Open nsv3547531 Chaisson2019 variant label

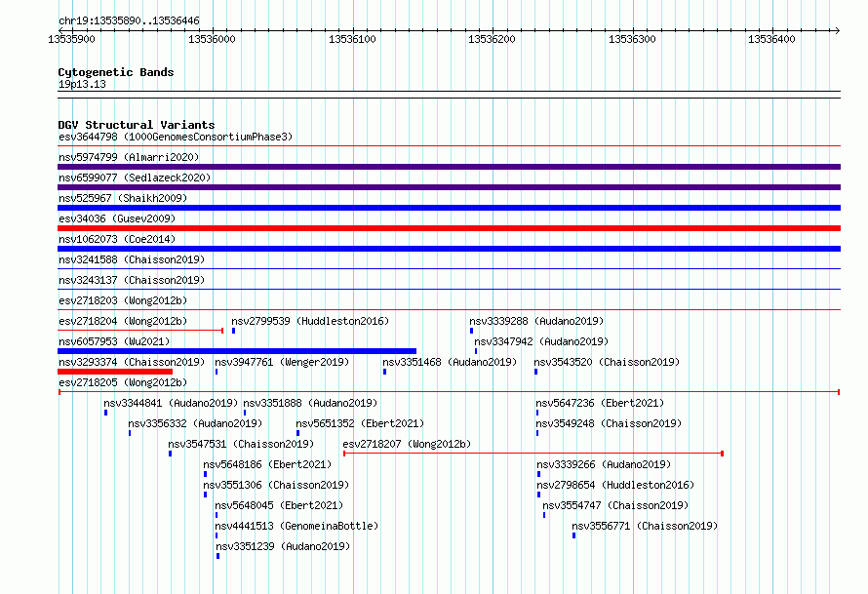tap(241, 444)
